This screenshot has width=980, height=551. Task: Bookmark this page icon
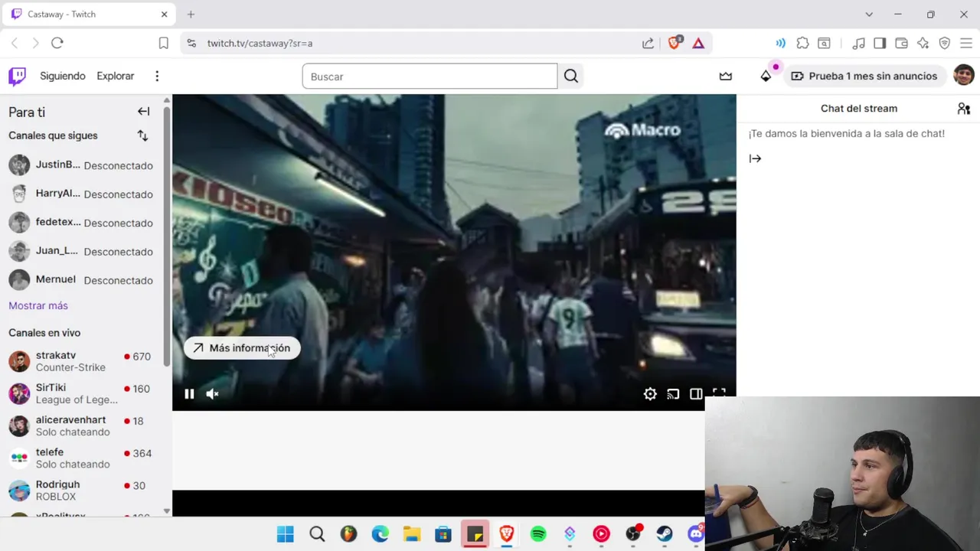[x=163, y=43]
